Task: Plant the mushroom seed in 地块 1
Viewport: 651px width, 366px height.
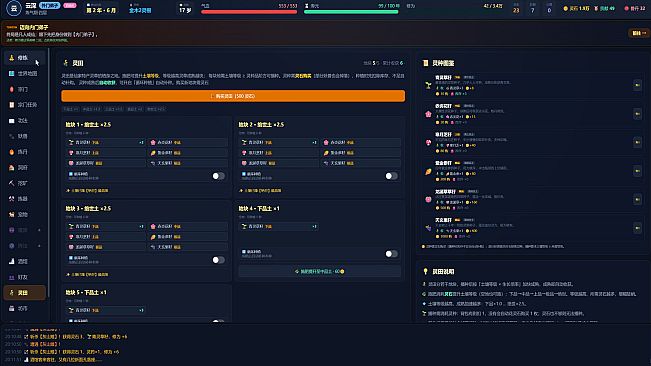Action: [105, 153]
